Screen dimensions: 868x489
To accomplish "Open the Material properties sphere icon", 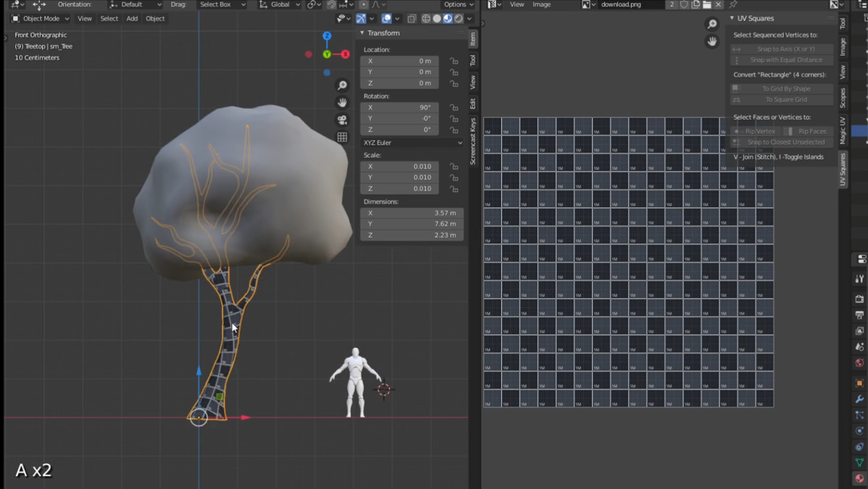I will 860,478.
